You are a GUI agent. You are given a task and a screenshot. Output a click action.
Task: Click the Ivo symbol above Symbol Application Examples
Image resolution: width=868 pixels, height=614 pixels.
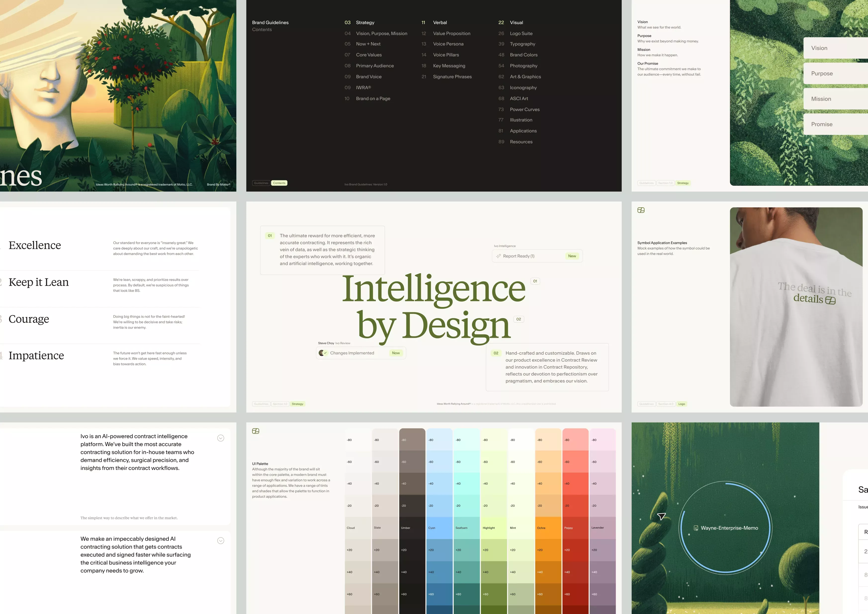click(641, 210)
